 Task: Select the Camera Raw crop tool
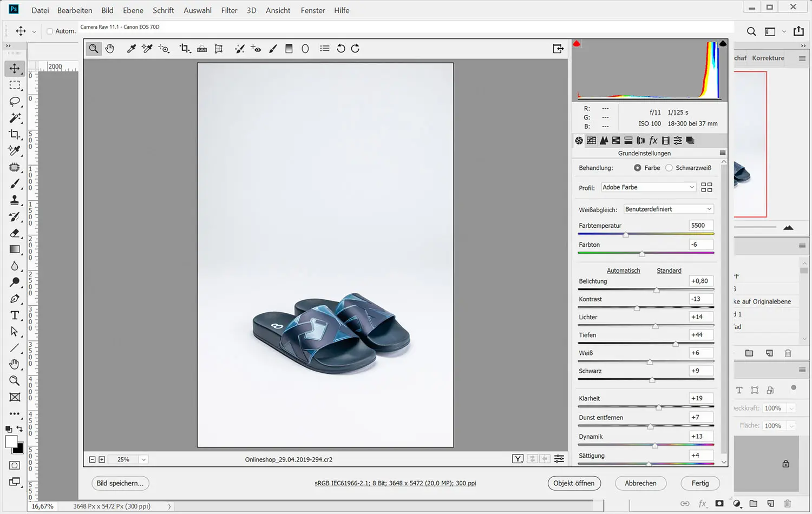click(x=185, y=49)
